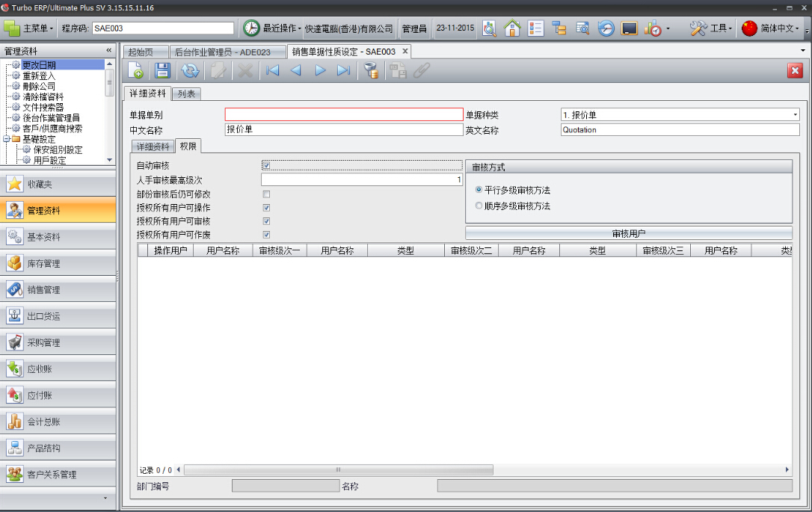Open the 单据种类 dropdown

click(x=795, y=115)
